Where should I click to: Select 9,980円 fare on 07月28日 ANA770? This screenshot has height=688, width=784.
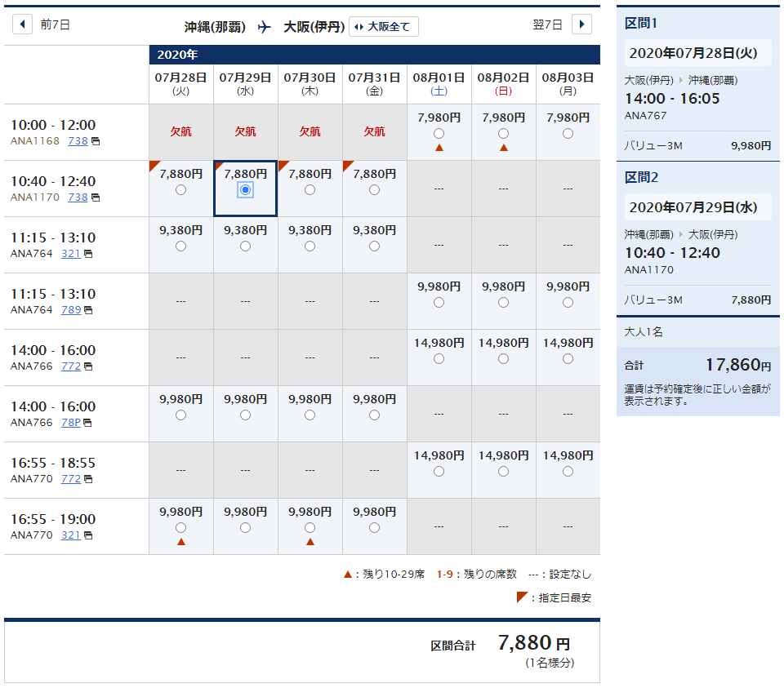tap(181, 527)
